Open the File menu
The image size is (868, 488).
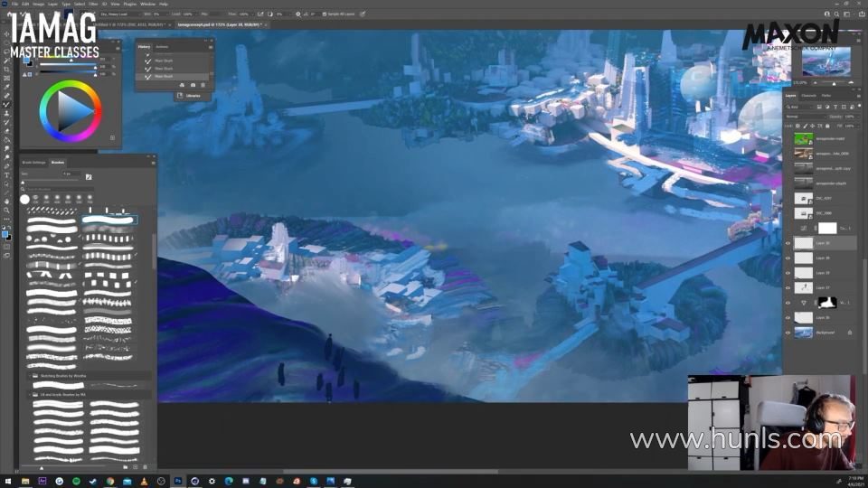click(x=15, y=4)
